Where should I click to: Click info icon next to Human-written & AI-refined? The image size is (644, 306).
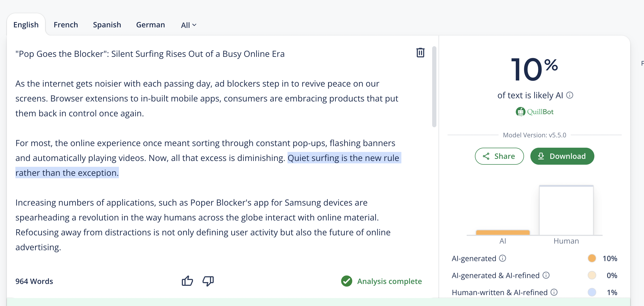554,292
